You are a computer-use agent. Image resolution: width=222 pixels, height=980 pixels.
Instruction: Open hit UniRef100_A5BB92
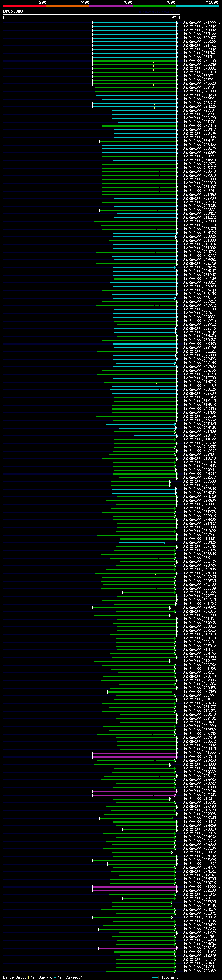click(199, 30)
